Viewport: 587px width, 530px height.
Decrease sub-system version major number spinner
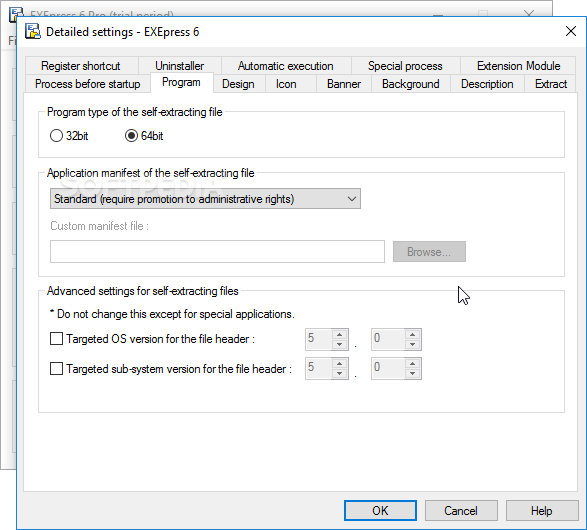click(x=340, y=373)
